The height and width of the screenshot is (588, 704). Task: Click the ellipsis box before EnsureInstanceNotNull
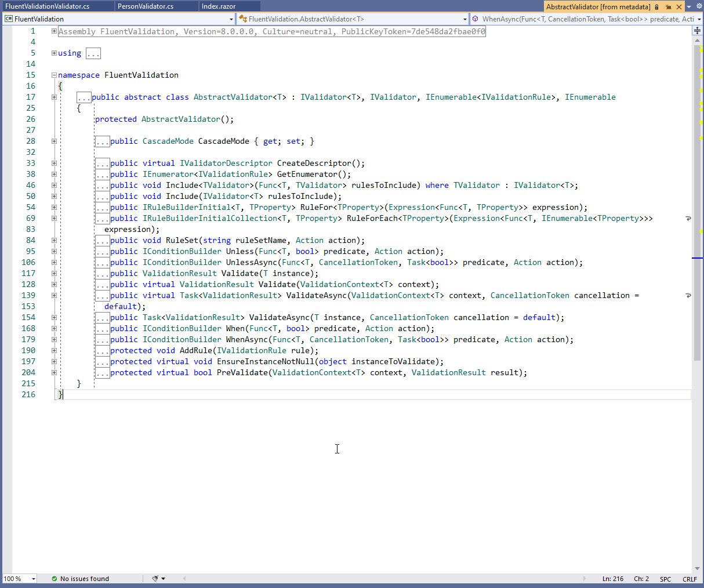pos(103,362)
